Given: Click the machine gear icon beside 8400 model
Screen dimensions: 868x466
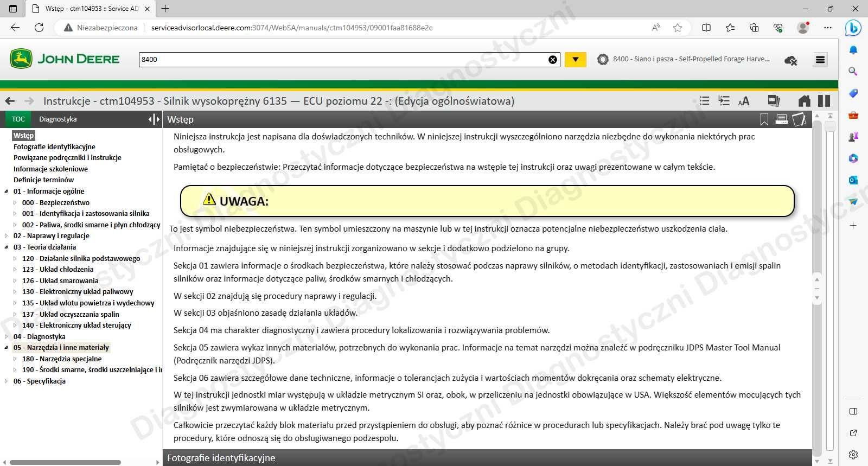Looking at the screenshot, I should pyautogui.click(x=603, y=60).
